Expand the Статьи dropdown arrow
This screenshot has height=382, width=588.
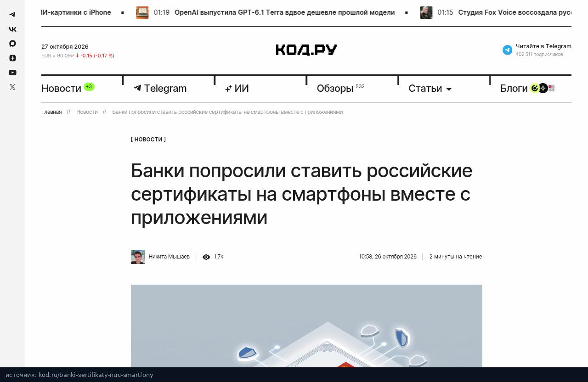coord(449,89)
